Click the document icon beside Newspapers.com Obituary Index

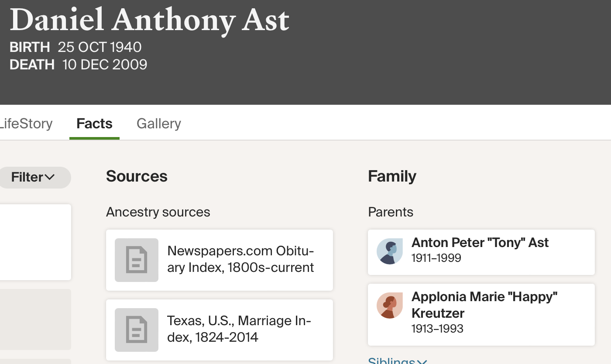pyautogui.click(x=137, y=260)
